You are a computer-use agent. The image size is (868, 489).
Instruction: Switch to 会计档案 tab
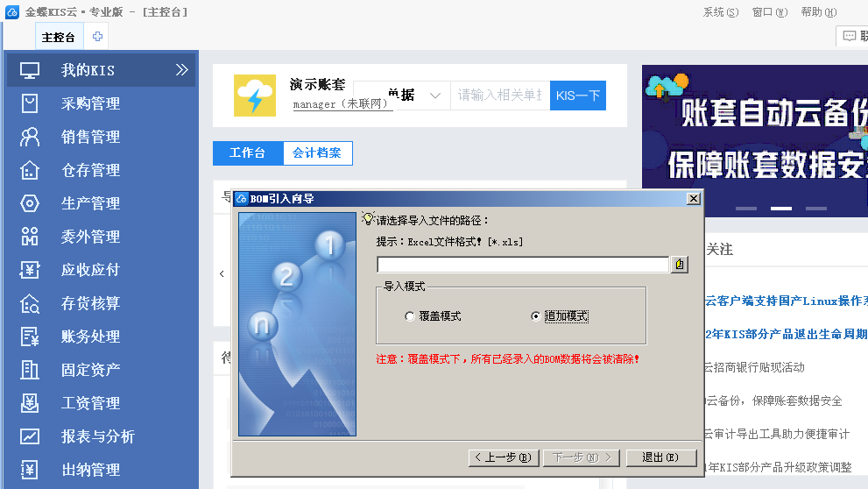click(x=317, y=153)
